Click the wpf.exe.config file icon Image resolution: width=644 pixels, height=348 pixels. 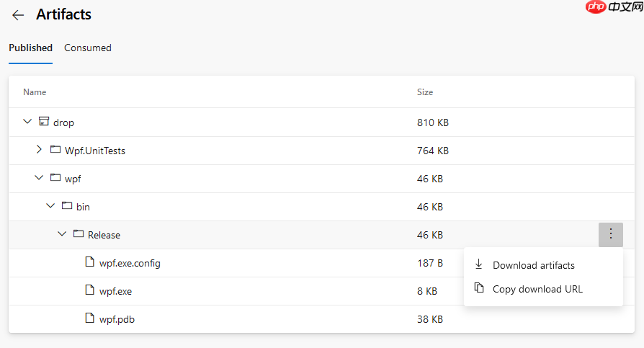[x=89, y=262]
